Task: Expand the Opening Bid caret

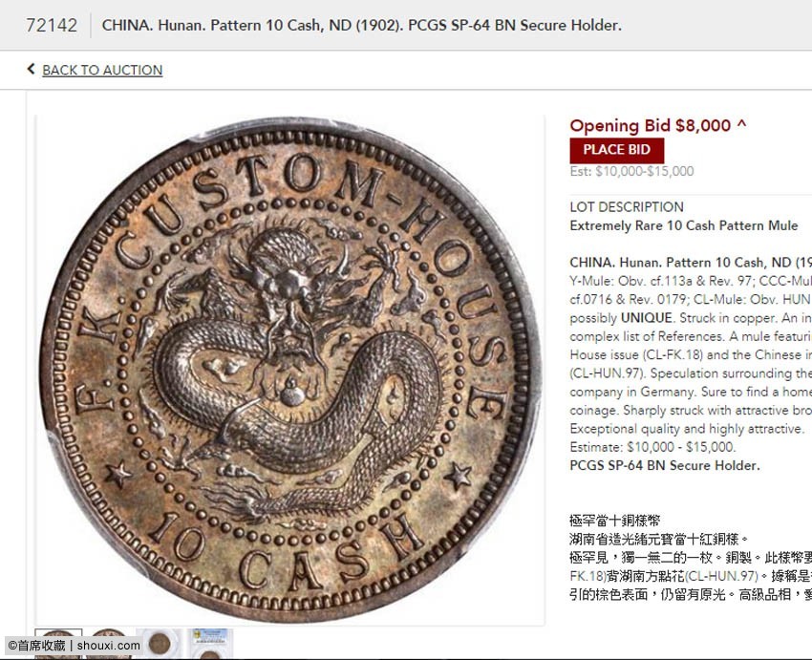Action: coord(741,124)
